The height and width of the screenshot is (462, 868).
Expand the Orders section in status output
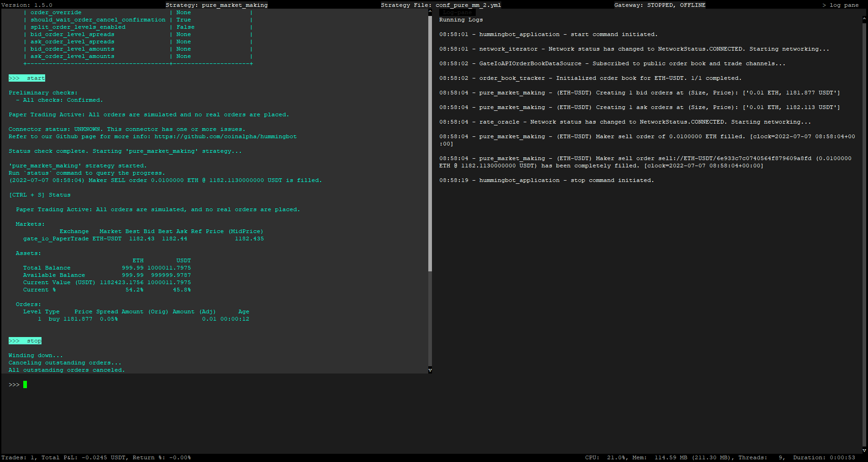(x=28, y=304)
